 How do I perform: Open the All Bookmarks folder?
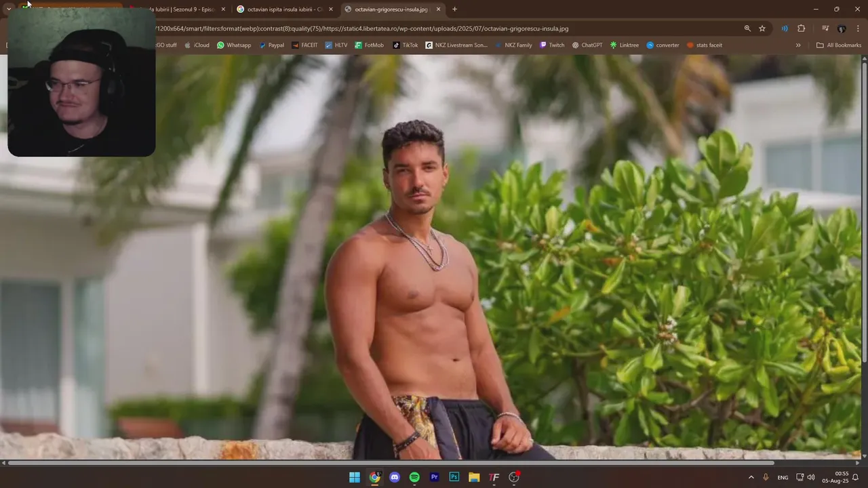tap(839, 45)
